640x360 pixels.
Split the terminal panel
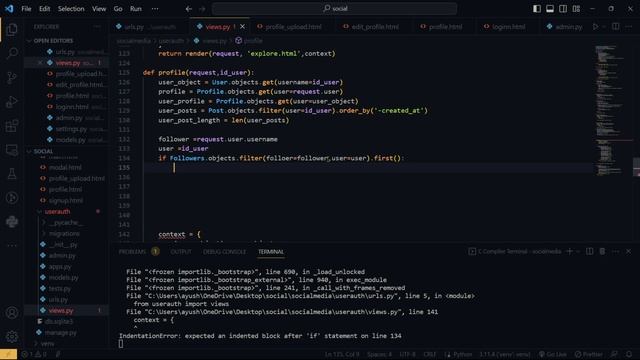point(589,251)
